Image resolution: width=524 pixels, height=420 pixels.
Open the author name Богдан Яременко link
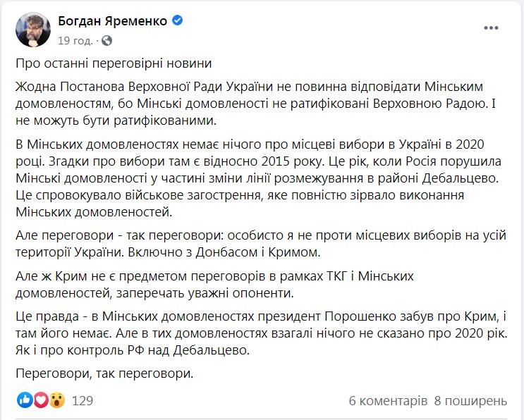click(x=112, y=21)
